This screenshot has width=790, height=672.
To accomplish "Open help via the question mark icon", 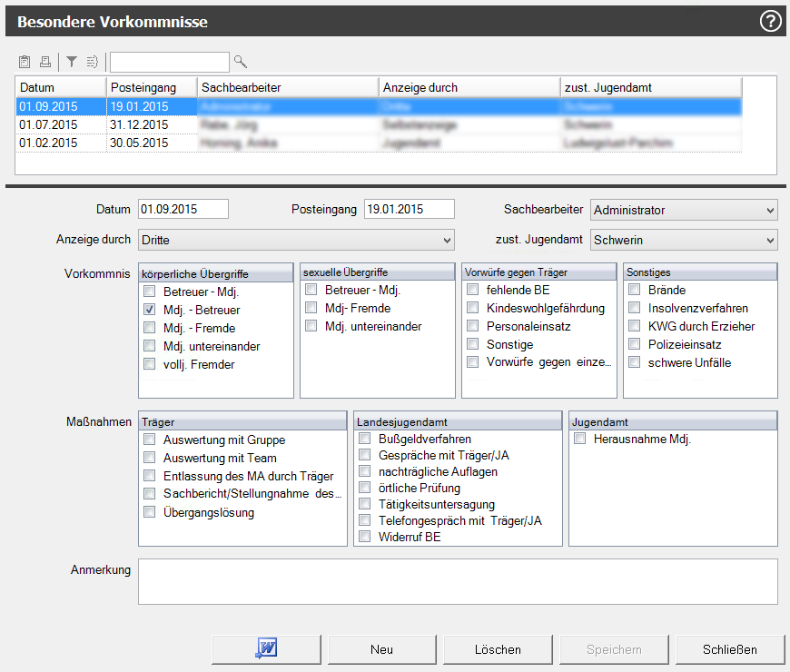I will [x=770, y=21].
